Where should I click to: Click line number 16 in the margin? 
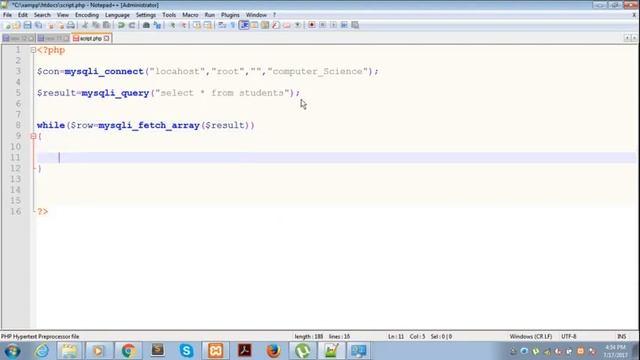click(x=16, y=211)
